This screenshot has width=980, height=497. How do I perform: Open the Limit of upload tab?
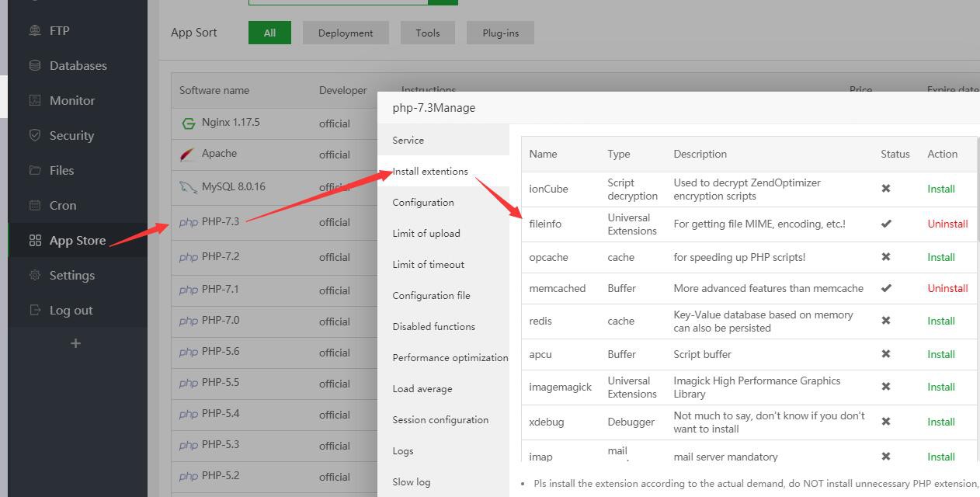(x=443, y=233)
